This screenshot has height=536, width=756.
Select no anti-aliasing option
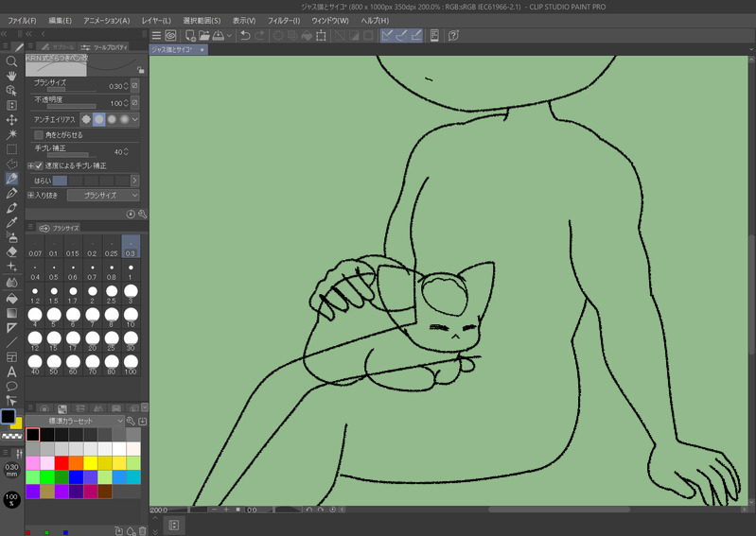pos(86,119)
